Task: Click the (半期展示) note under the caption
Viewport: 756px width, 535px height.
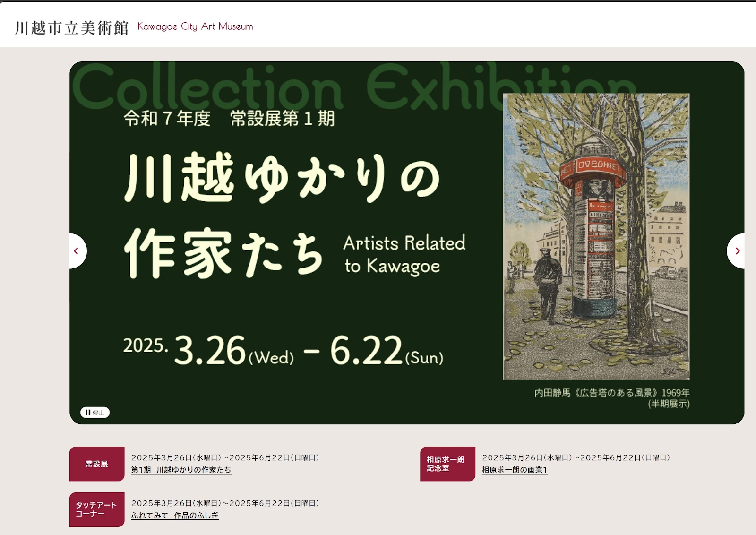Action: tap(669, 404)
